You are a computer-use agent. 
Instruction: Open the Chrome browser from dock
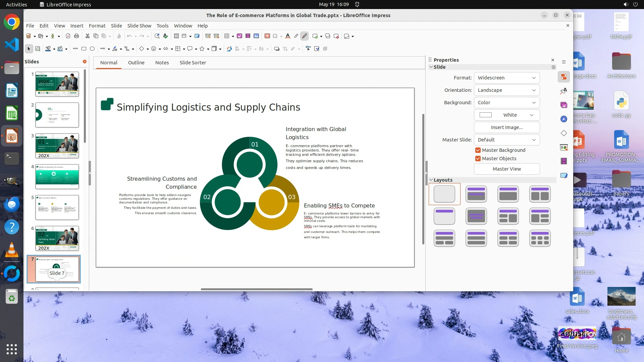coord(12,22)
